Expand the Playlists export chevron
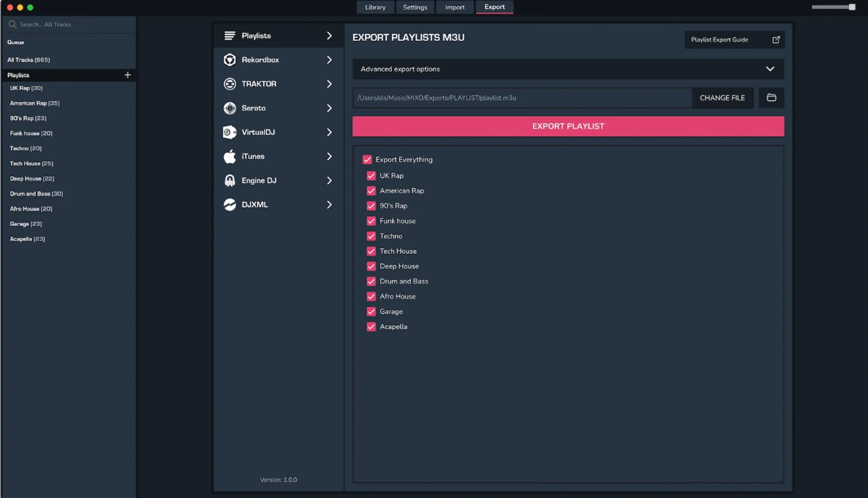The image size is (868, 498). 329,36
